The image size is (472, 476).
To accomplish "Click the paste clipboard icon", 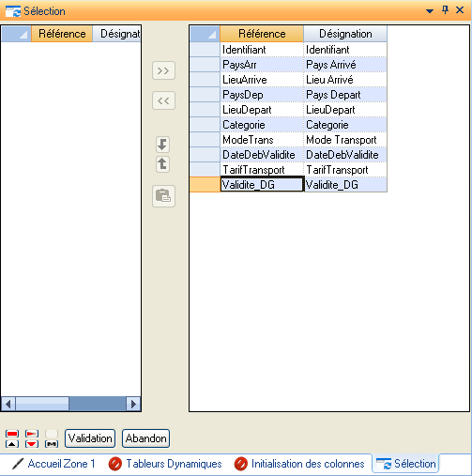I will 163,196.
